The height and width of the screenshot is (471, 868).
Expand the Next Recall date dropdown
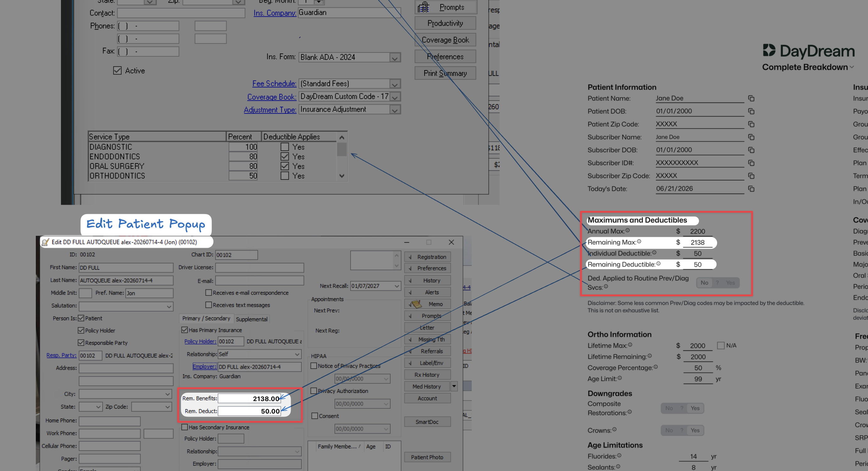pyautogui.click(x=397, y=286)
